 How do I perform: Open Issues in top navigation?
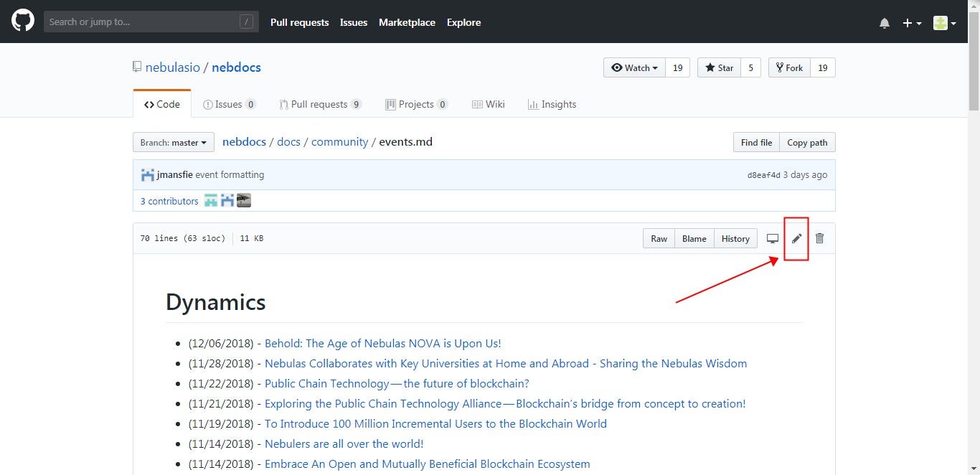pyautogui.click(x=354, y=22)
